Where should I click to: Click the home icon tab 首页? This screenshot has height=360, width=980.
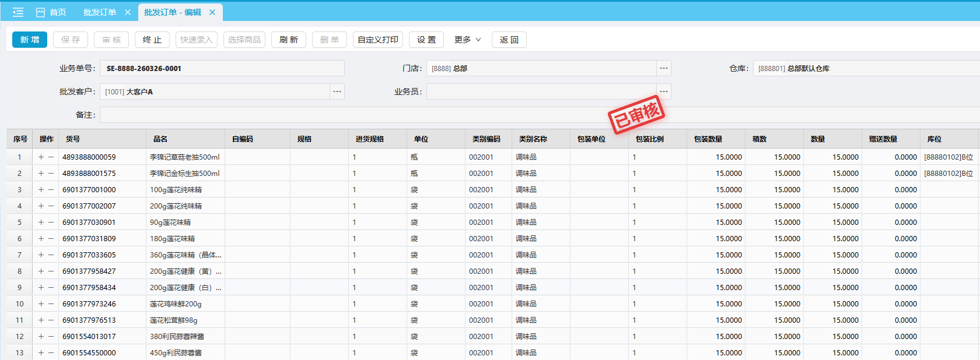51,12
